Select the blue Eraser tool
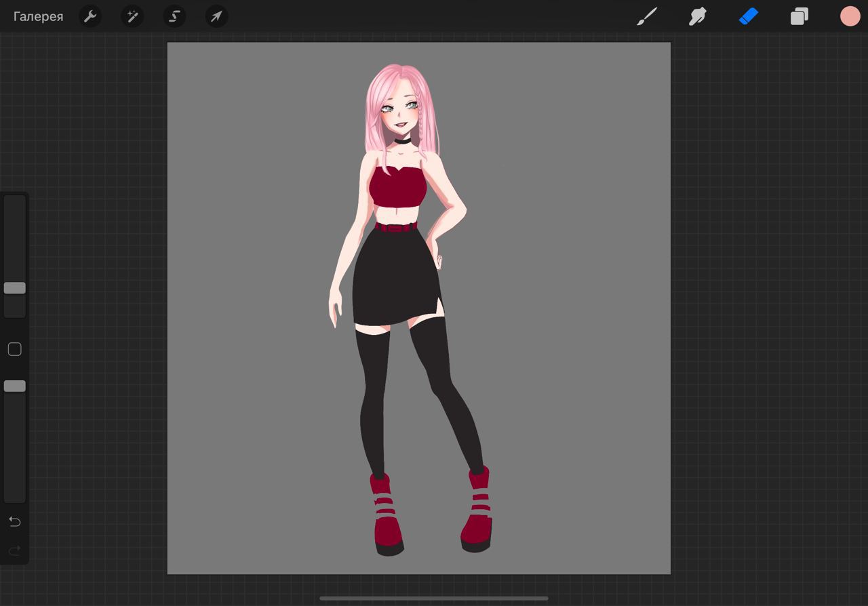This screenshot has height=606, width=868. tap(748, 16)
